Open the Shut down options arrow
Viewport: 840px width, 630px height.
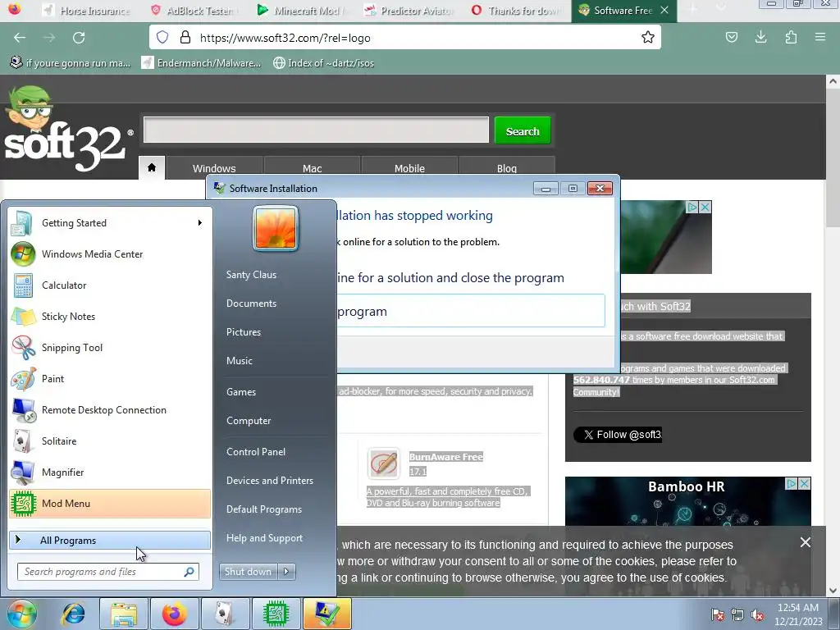point(286,572)
